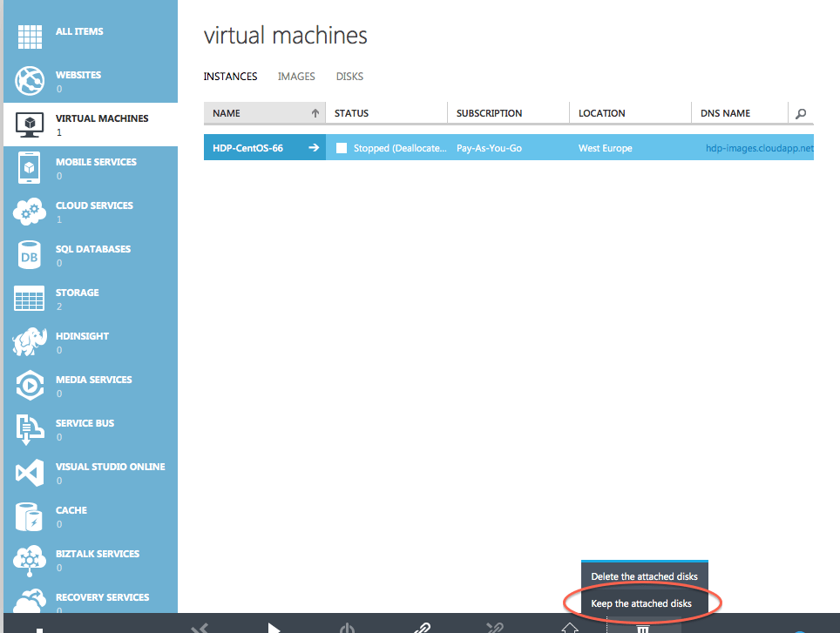Open the hdp-images.cloudapp.net DNS link
This screenshot has height=633, width=840.
tap(758, 148)
